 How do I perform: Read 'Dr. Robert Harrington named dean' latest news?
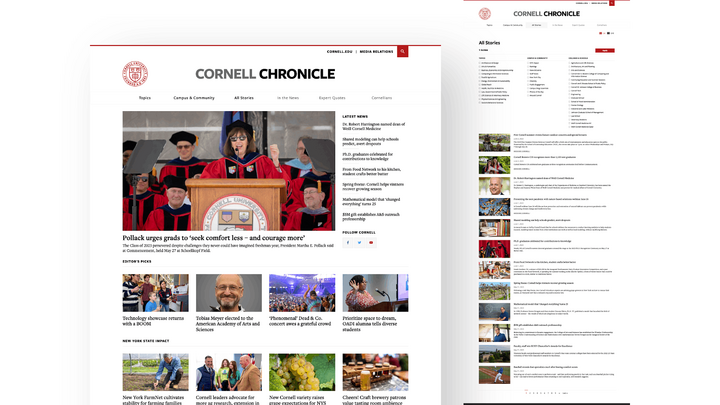pyautogui.click(x=374, y=126)
